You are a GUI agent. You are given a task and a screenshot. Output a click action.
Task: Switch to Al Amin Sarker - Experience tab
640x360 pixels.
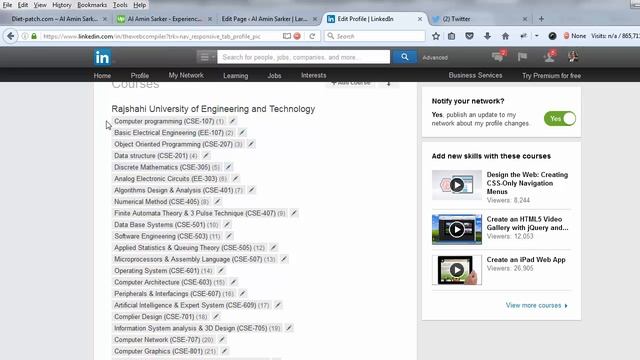coord(164,19)
